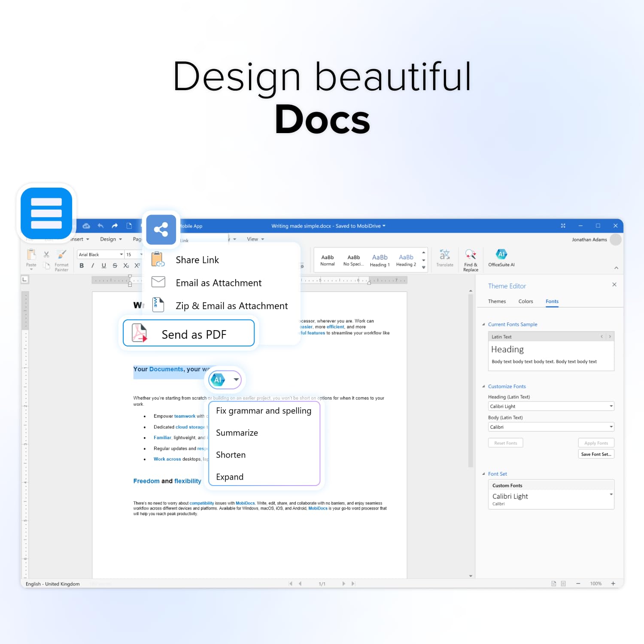Image resolution: width=644 pixels, height=644 pixels.
Task: Toggle ribbon display options icon in title bar
Action: pos(563,226)
